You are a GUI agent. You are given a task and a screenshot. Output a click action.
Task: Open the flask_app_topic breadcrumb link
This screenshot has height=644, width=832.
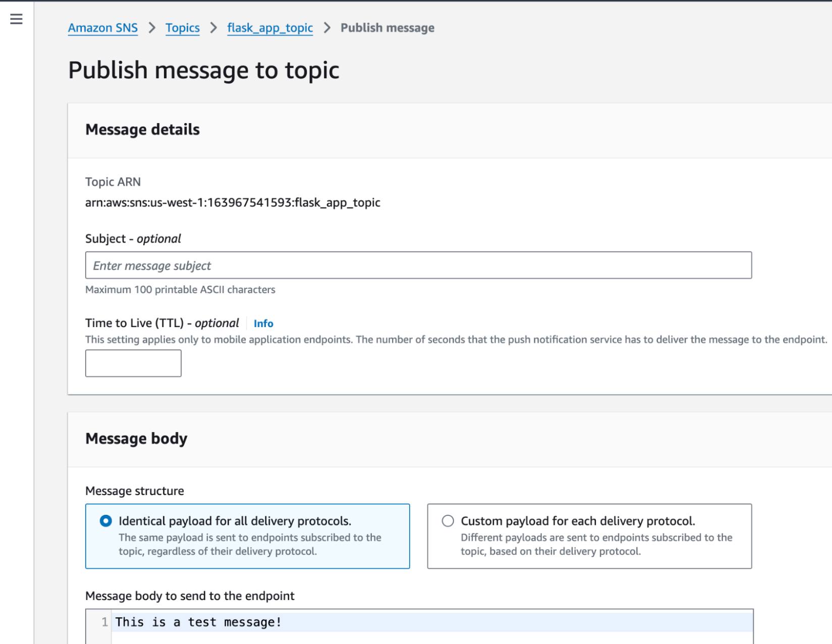(270, 28)
